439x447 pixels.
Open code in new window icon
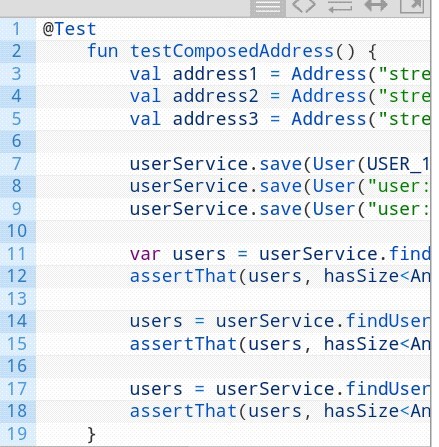[412, 6]
